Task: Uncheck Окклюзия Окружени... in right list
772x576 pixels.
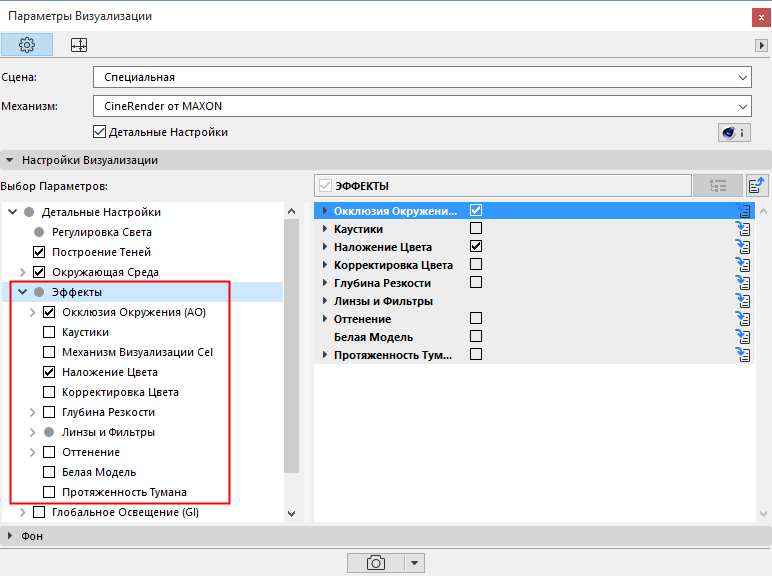Action: pyautogui.click(x=476, y=210)
